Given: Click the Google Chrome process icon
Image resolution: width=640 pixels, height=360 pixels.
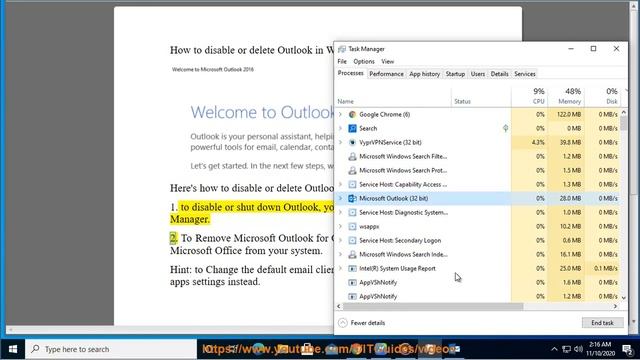Looking at the screenshot, I should pos(352,114).
